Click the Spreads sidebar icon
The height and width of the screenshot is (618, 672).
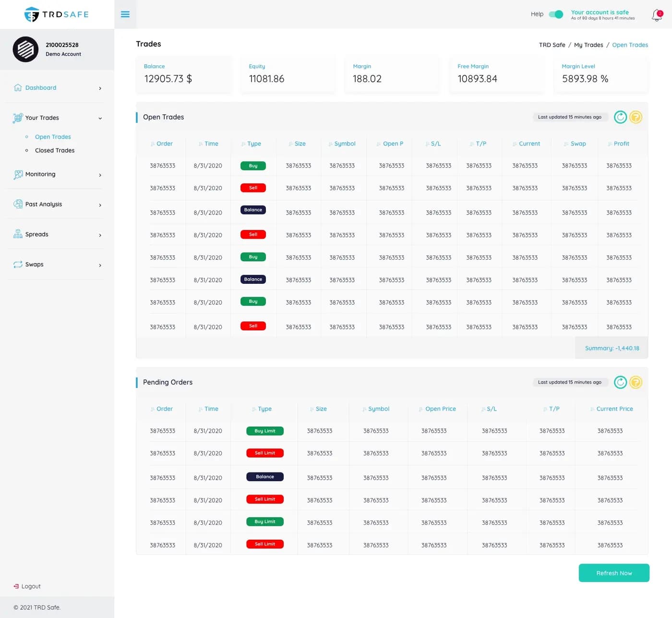point(18,234)
